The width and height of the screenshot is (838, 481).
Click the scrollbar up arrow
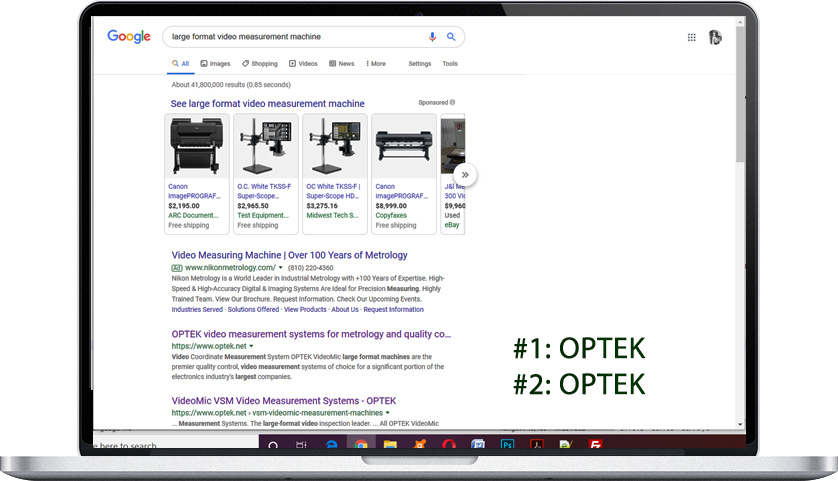(740, 22)
